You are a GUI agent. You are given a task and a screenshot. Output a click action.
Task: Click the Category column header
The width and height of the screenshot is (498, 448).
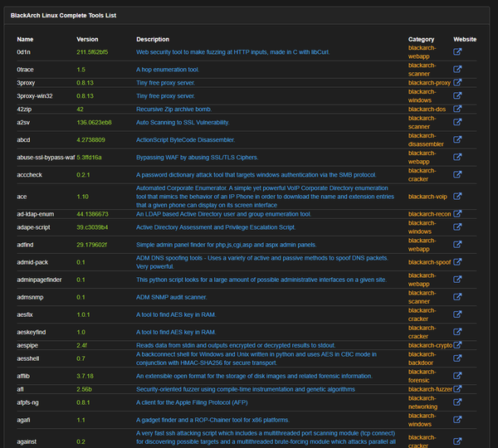[421, 39]
